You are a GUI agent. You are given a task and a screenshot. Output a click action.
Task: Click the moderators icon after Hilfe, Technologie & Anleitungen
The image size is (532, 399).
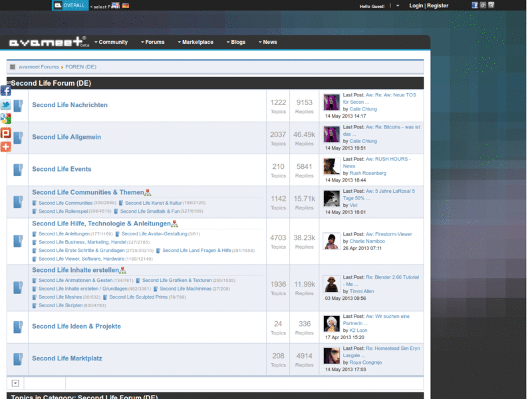[x=174, y=224]
